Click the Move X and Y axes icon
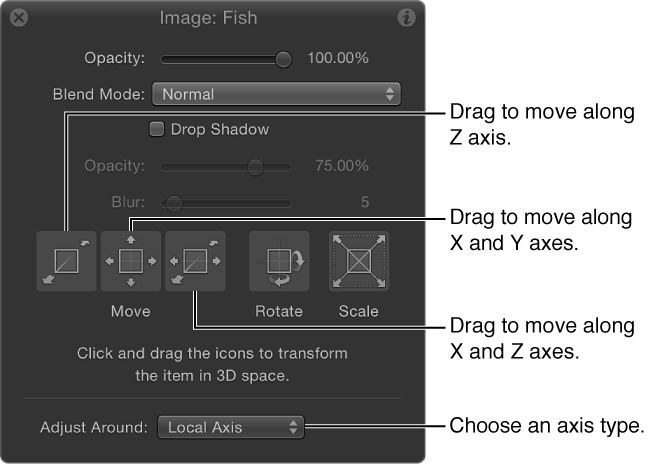The image size is (654, 464). 131,261
